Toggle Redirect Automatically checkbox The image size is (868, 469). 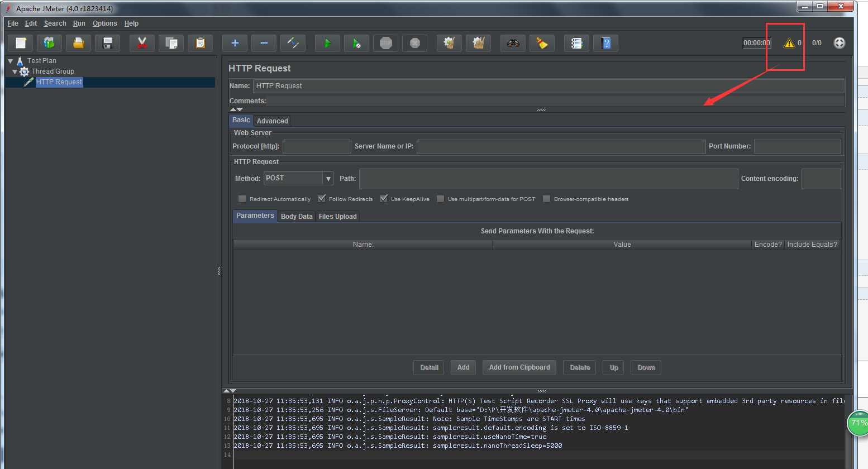[242, 199]
